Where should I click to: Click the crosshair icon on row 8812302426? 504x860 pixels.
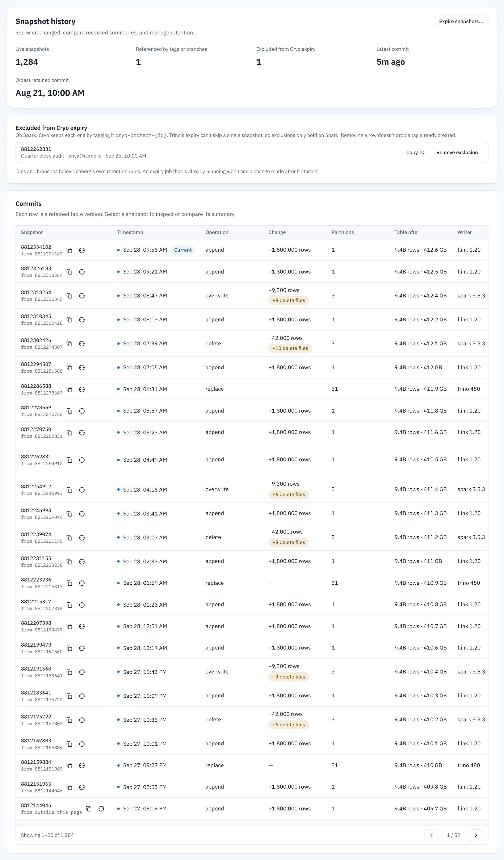(x=82, y=344)
